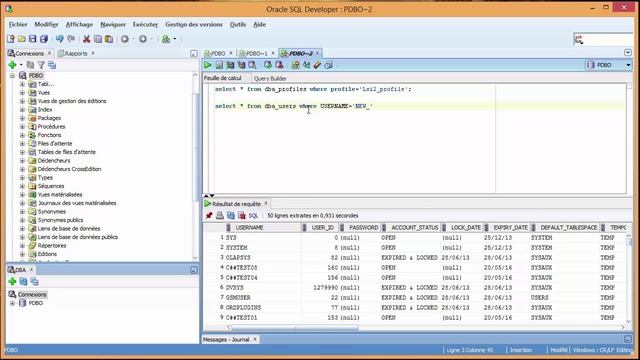Switch to the Query Builder tab
This screenshot has height=360, width=640.
[270, 78]
